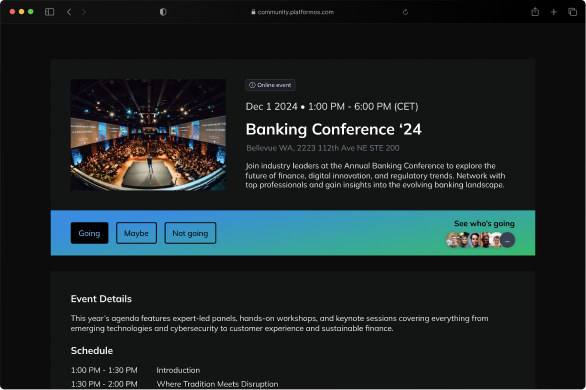This screenshot has width=586, height=390.
Task: Click the Banking Conference '24 title
Action: (x=334, y=129)
